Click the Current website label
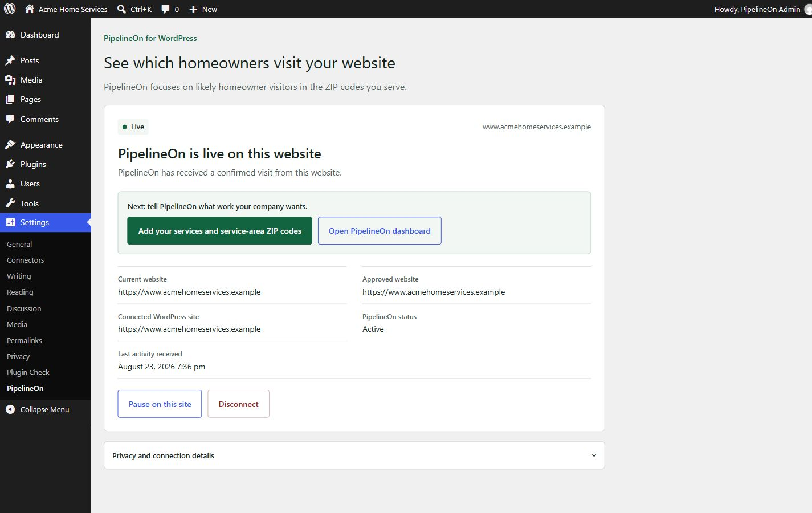 142,279
